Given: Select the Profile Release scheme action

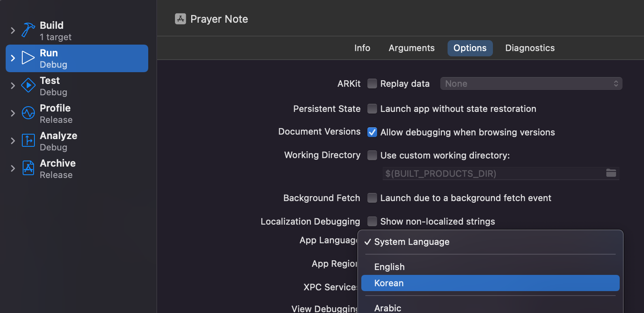Looking at the screenshot, I should click(x=77, y=114).
